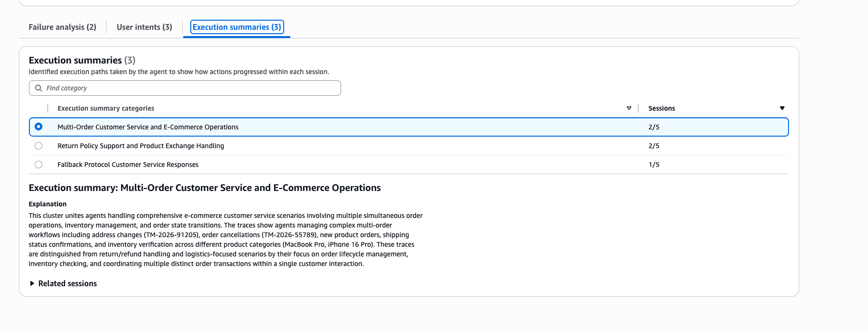Click the Fallback Protocol Customer Service Responses text
This screenshot has width=868, height=330.
128,165
